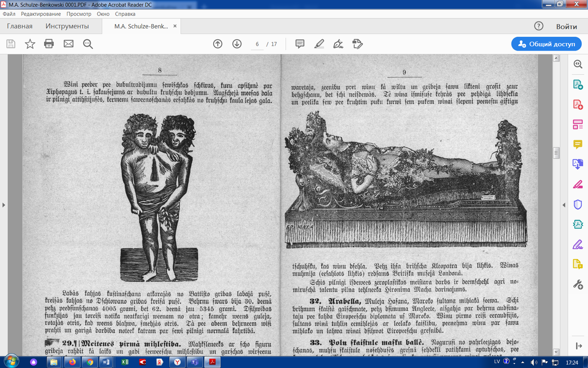This screenshot has width=588, height=368.
Task: Switch to the Инструменты tab
Action: (x=67, y=26)
